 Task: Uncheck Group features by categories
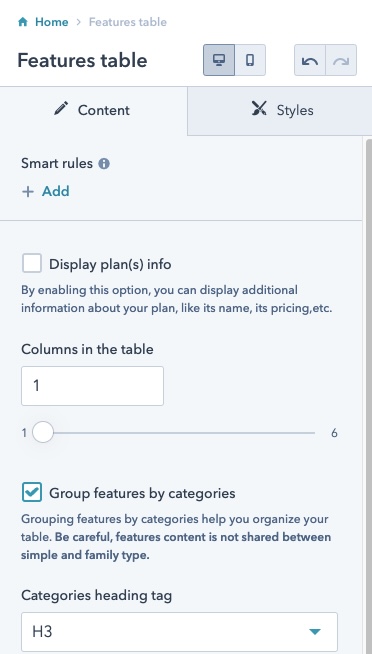point(32,492)
